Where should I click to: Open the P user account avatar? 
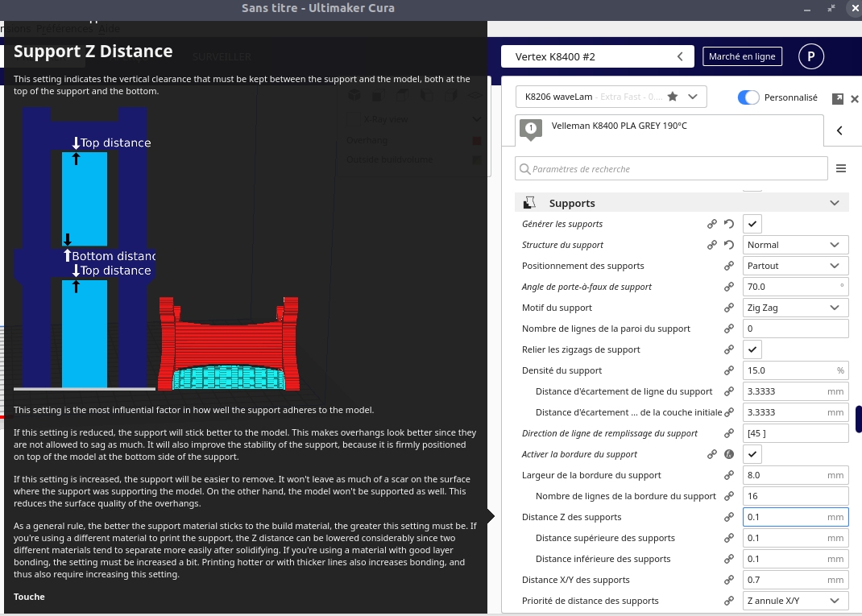tap(811, 56)
